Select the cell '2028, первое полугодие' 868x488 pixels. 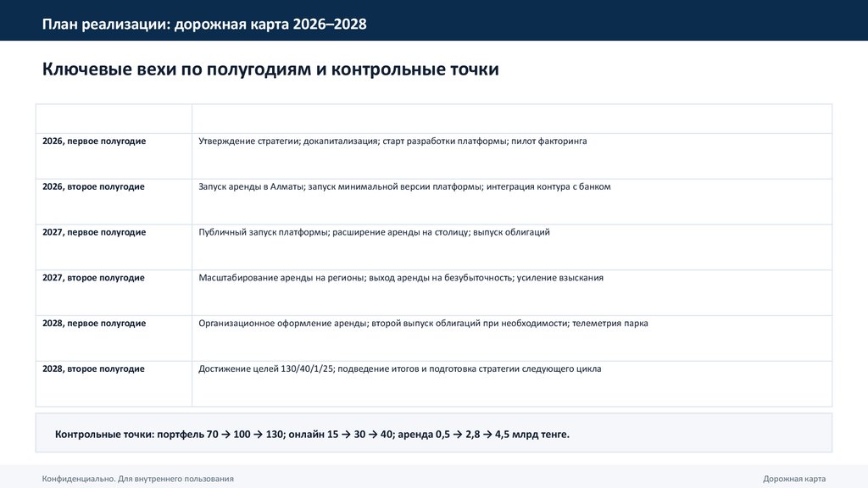coord(114,338)
